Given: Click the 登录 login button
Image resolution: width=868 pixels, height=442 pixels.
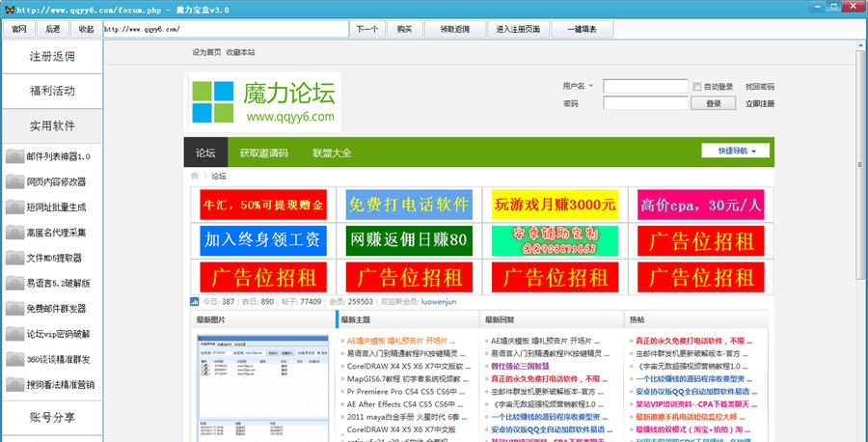Looking at the screenshot, I should [x=714, y=103].
